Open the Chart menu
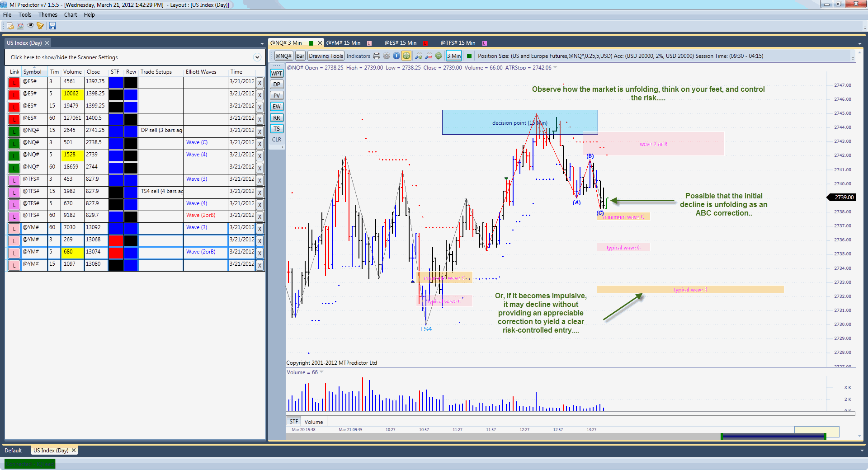 point(71,15)
